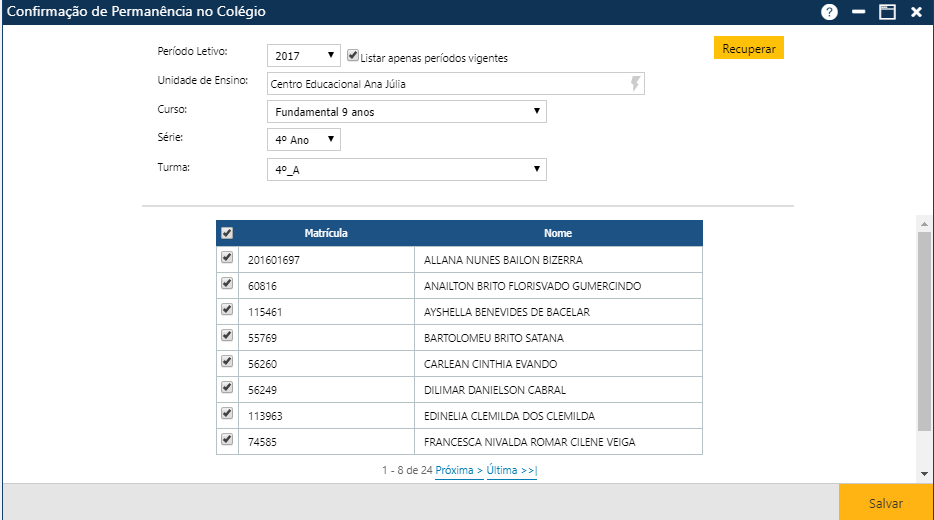Open the Período Letivo 2017 dropdown
934x520 pixels.
click(304, 56)
